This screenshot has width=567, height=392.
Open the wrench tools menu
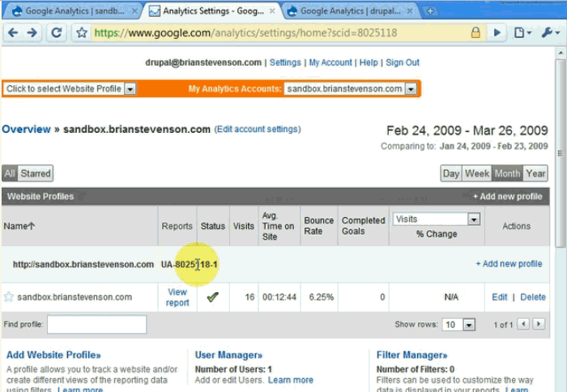click(x=550, y=33)
